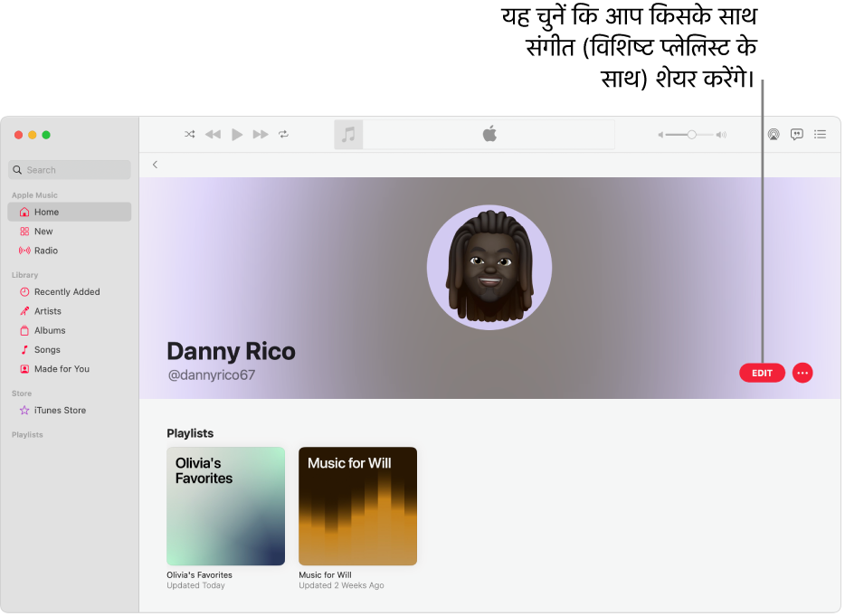Click the New grid icon
The width and height of the screenshot is (845, 616).
(24, 232)
